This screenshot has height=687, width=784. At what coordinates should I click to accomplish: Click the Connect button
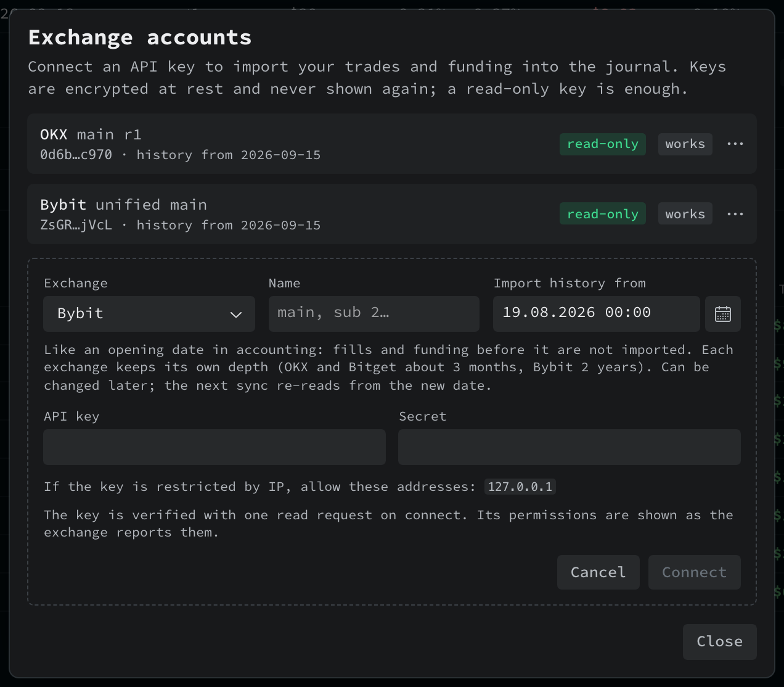pyautogui.click(x=695, y=572)
